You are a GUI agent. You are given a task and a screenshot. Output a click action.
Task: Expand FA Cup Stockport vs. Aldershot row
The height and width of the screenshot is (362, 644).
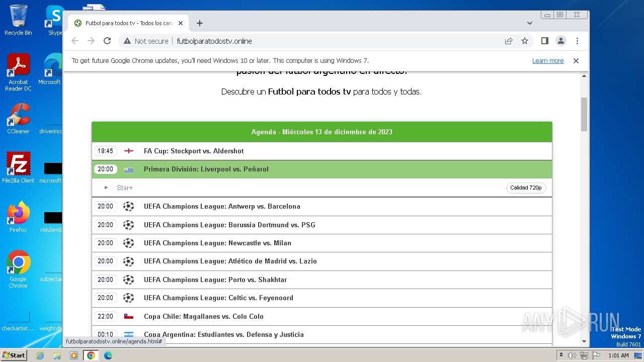click(x=322, y=151)
